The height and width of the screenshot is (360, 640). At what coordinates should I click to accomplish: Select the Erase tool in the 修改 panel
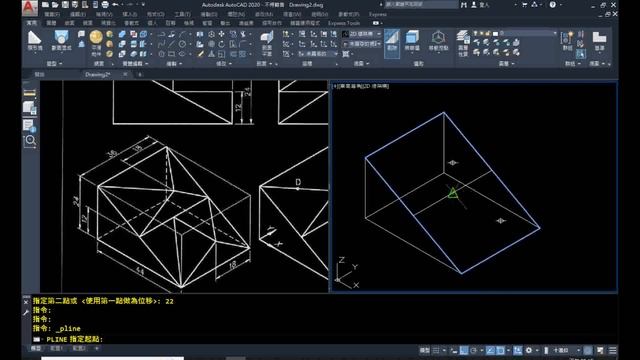coord(200,54)
